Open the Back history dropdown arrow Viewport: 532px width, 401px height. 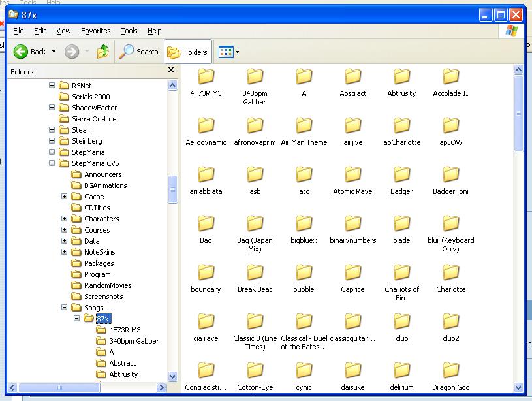click(54, 52)
